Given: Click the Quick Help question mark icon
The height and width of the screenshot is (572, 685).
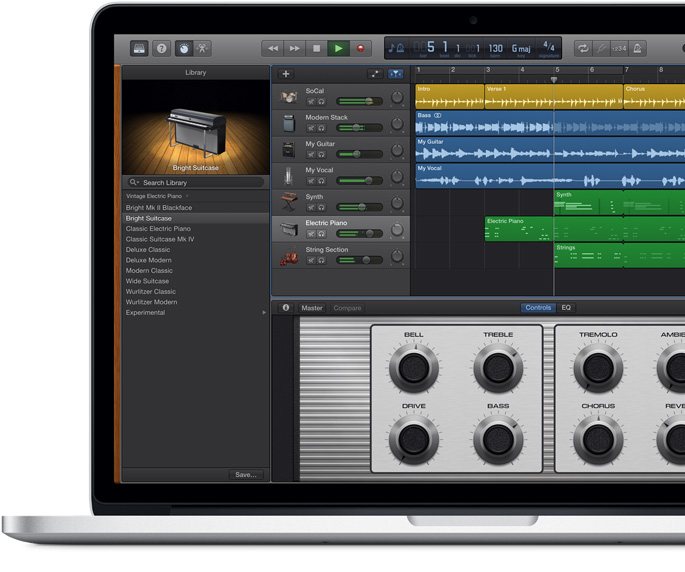Looking at the screenshot, I should [161, 48].
